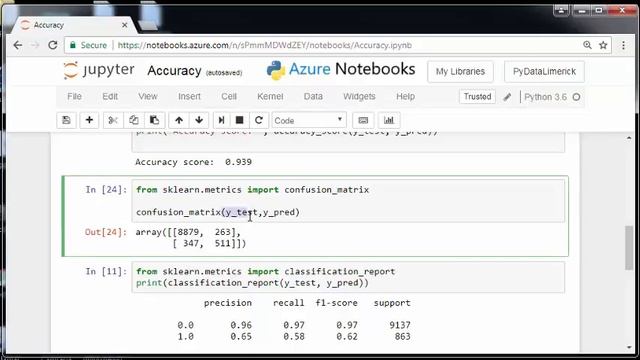Click the 'f1-score' column header
This screenshot has height=360, width=640.
pyautogui.click(x=336, y=303)
